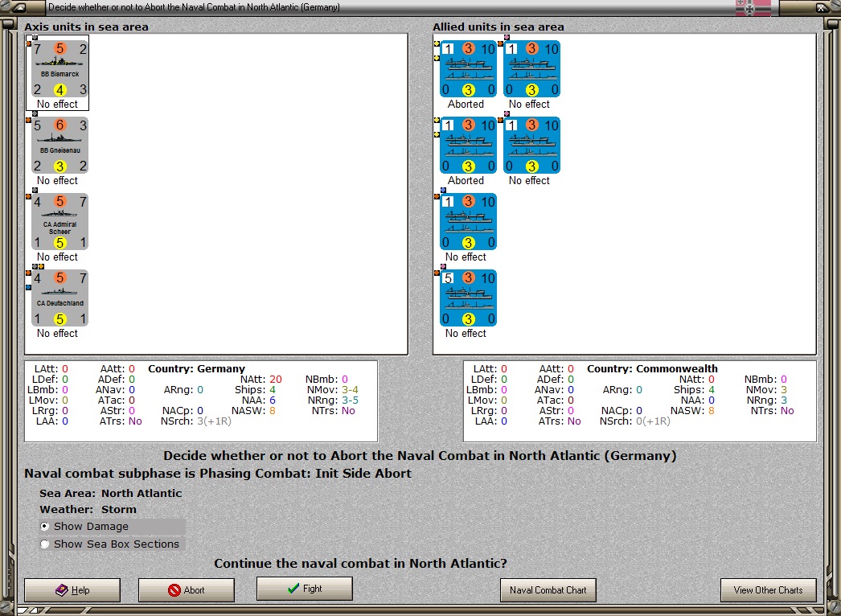Image resolution: width=841 pixels, height=616 pixels.
Task: Select the BB Bismarck unit counter
Action: (59, 68)
